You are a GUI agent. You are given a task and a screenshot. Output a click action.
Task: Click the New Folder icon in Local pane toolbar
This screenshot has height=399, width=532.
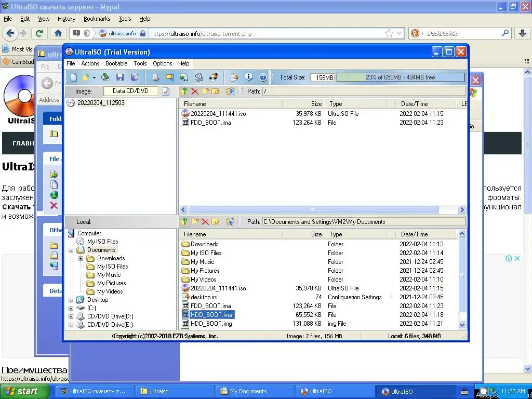195,221
